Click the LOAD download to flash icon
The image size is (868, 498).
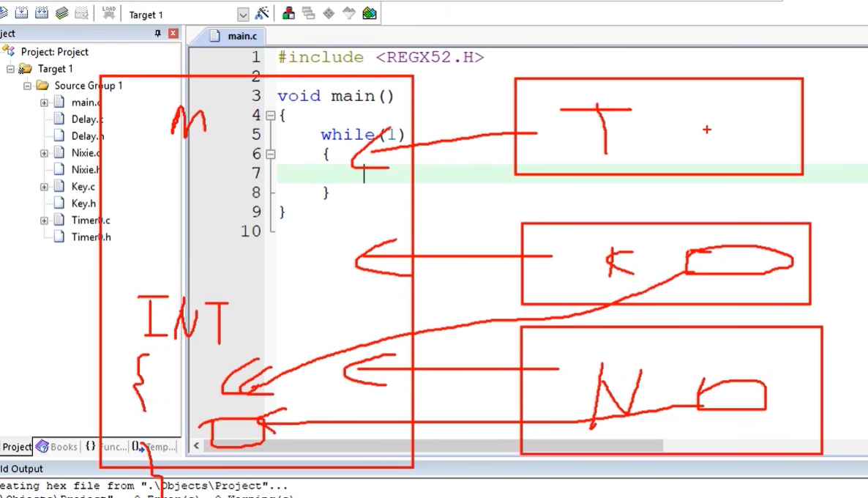109,12
